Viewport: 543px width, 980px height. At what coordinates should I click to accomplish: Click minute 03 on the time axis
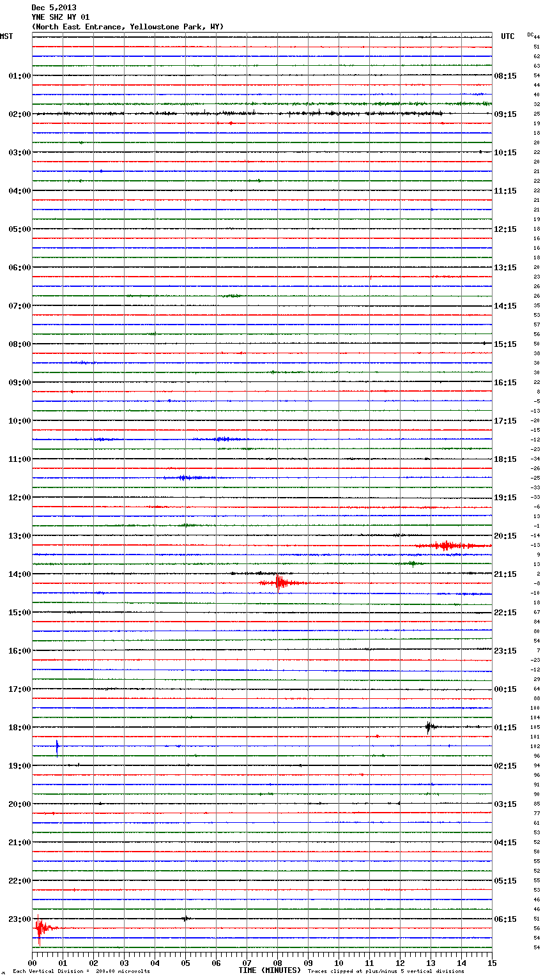(124, 963)
